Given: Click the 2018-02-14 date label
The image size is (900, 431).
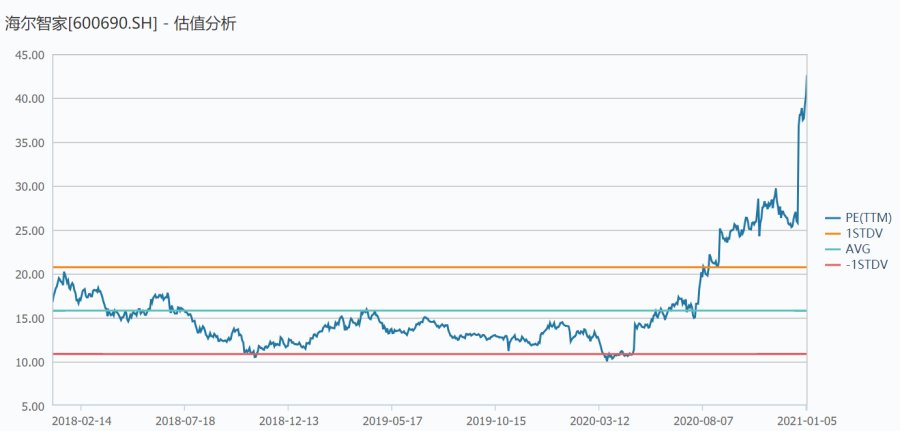Looking at the screenshot, I should (80, 421).
